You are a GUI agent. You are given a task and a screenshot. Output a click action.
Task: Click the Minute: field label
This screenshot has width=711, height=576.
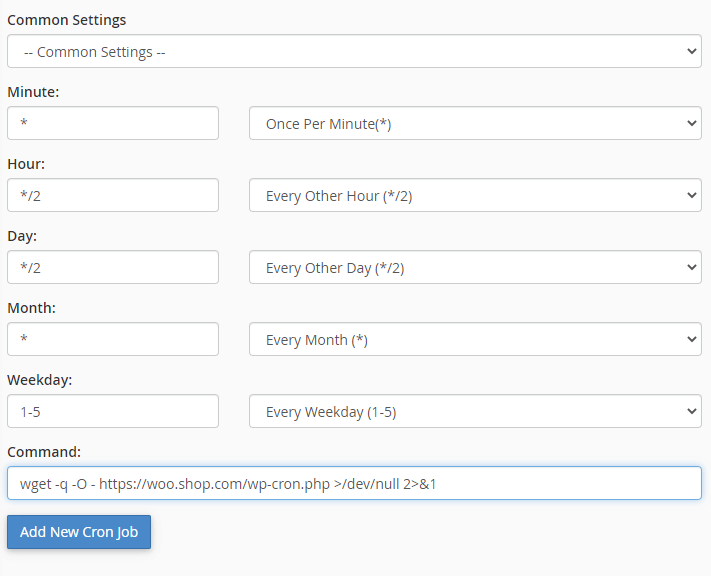coord(33,92)
